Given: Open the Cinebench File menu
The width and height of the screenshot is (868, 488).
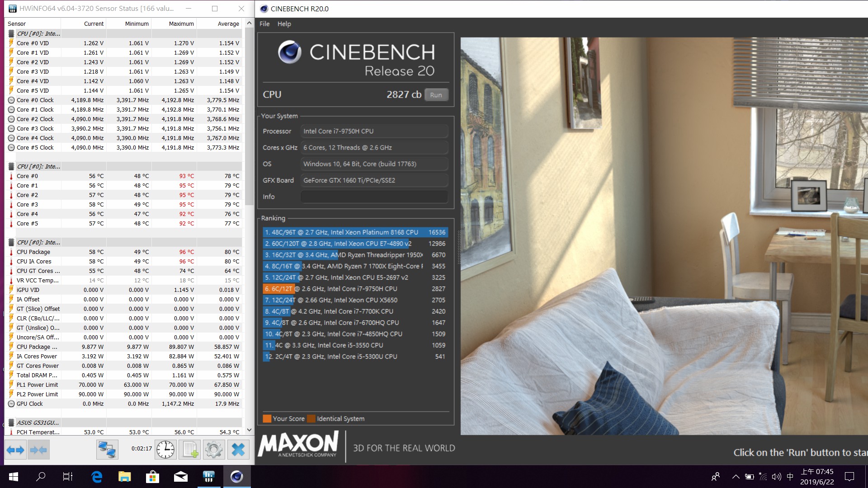Looking at the screenshot, I should click(264, 24).
